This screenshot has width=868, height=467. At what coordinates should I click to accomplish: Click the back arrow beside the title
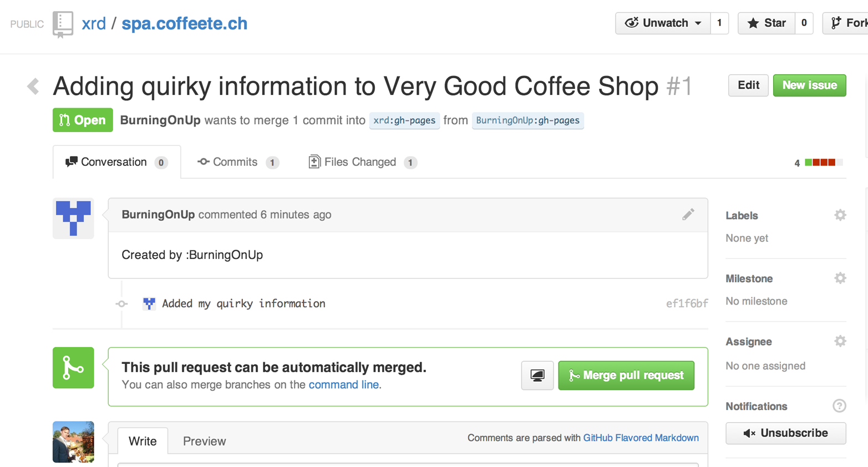[33, 86]
